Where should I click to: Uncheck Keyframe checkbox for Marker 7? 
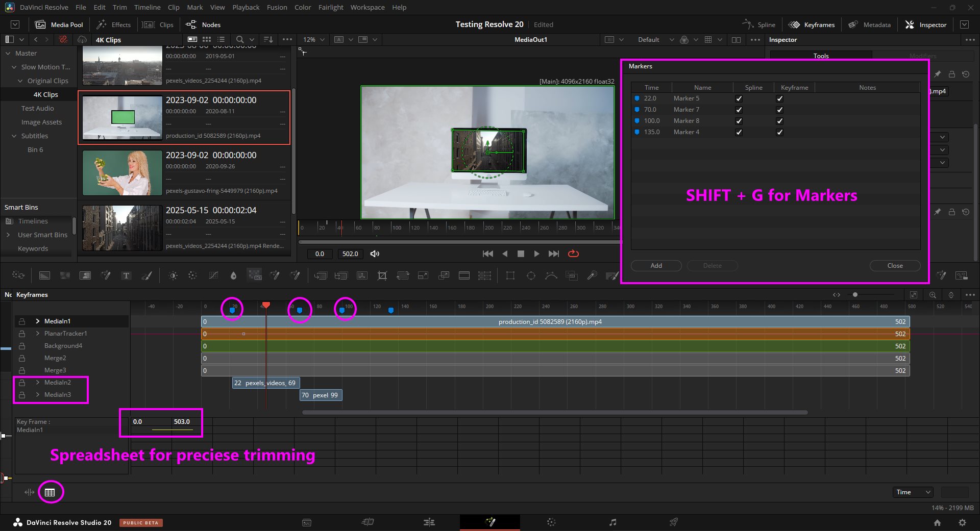779,110
